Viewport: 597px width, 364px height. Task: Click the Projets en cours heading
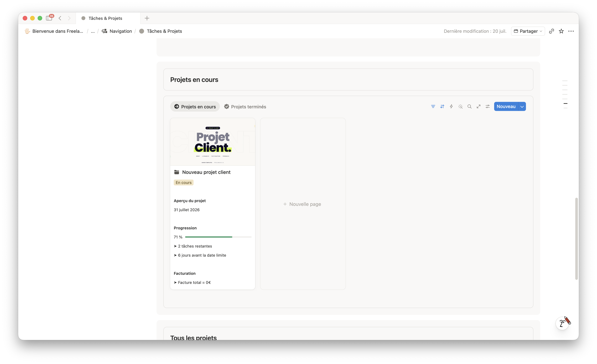point(194,80)
